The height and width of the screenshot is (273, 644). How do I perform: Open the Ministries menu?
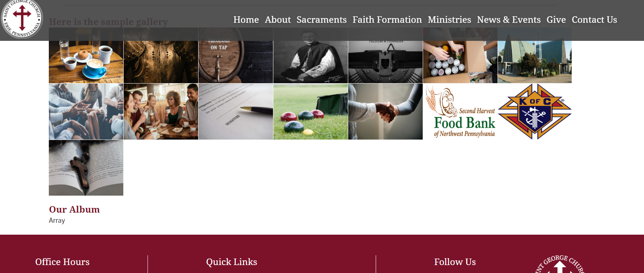[x=449, y=20]
